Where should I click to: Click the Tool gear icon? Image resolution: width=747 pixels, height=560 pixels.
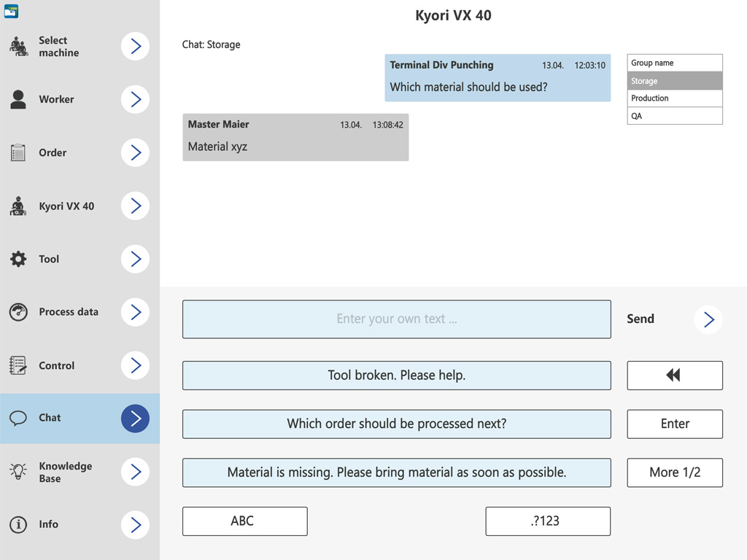click(18, 259)
